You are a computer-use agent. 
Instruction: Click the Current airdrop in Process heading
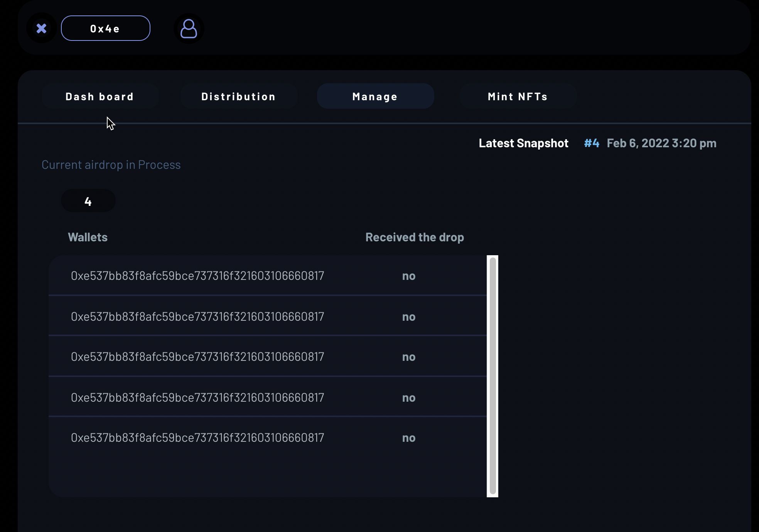click(x=111, y=165)
